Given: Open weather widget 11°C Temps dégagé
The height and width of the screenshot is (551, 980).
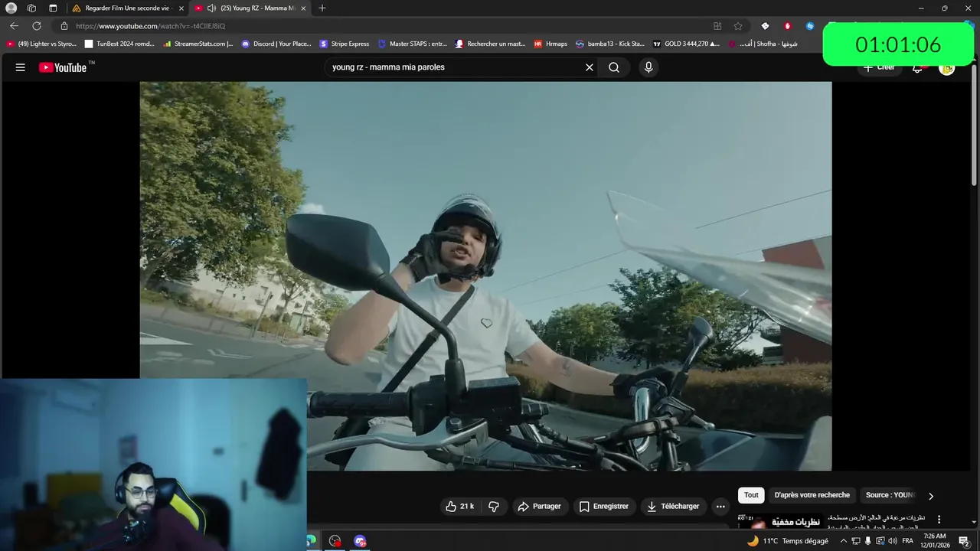Looking at the screenshot, I should (x=788, y=541).
